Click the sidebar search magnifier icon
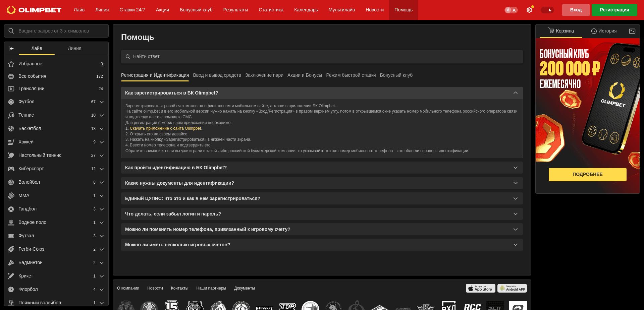The width and height of the screenshot is (644, 310). (11, 31)
